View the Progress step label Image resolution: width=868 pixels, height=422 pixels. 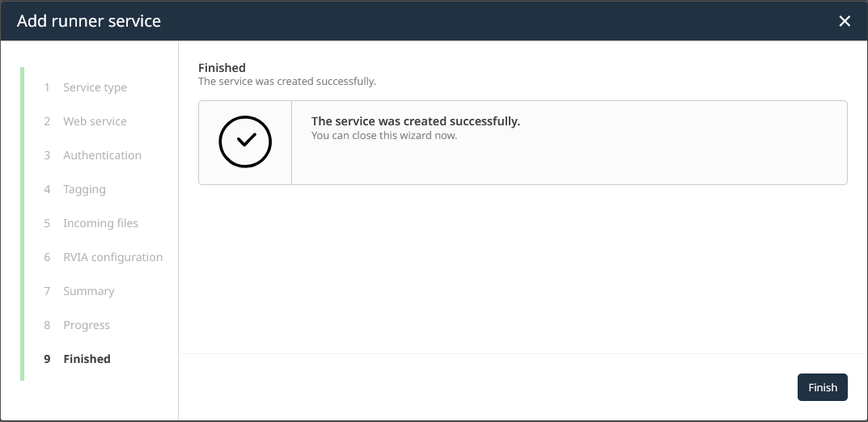pyautogui.click(x=86, y=325)
